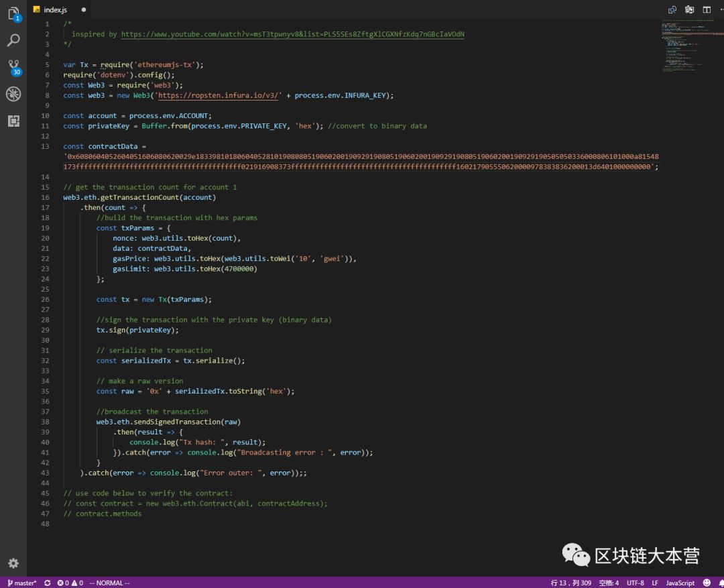
Task: Click process.env.INFURA_KEY on line 8
Action: coord(341,96)
